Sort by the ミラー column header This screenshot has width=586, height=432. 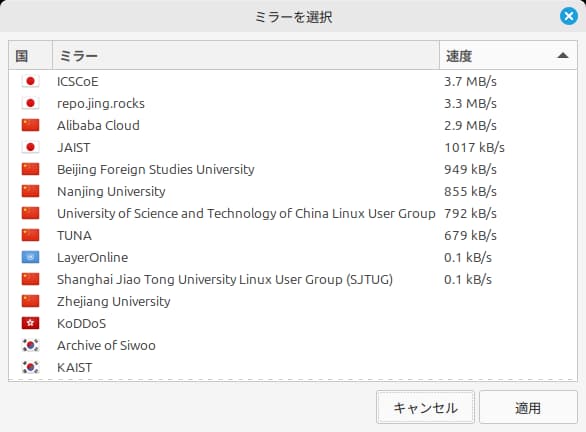[246, 56]
